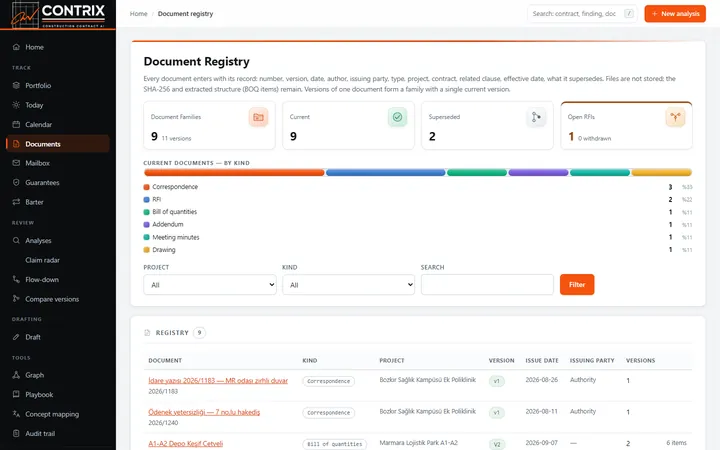Click the Guarantees shield icon

[16, 182]
